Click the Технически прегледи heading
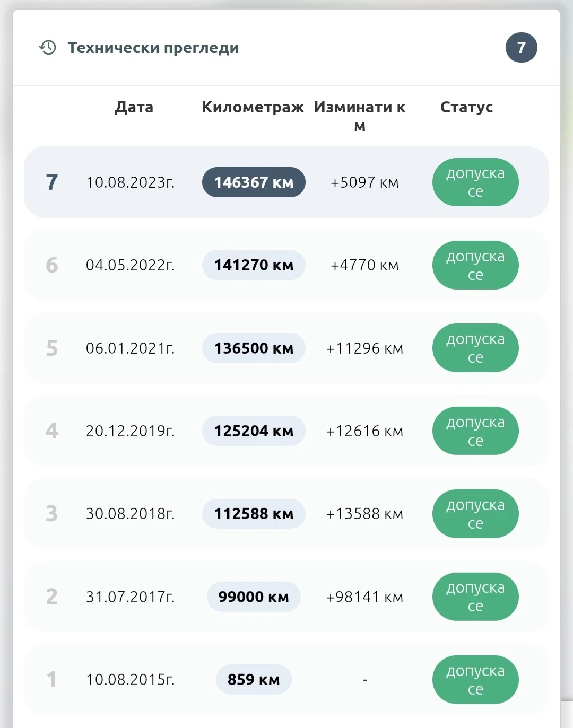 pos(153,48)
